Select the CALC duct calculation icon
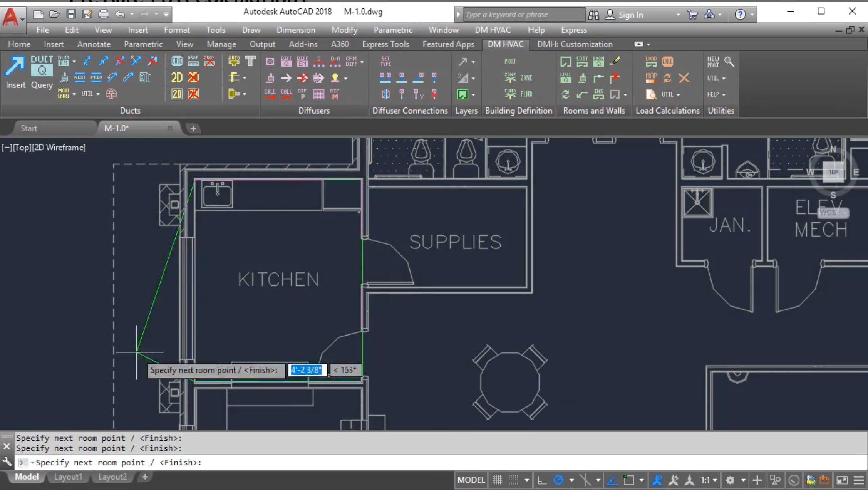 point(177,61)
